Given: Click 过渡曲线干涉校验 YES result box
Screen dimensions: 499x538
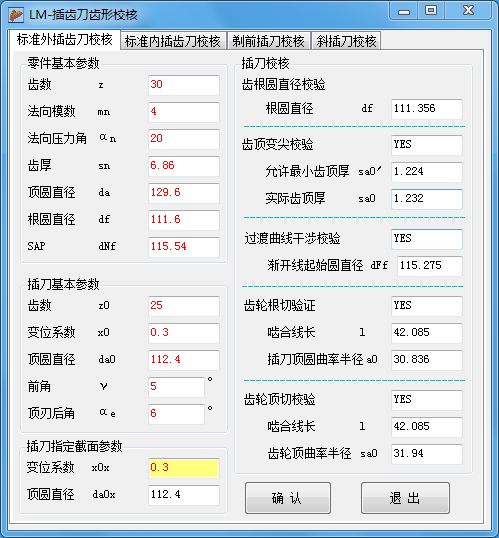Looking at the screenshot, I should click(x=427, y=239).
